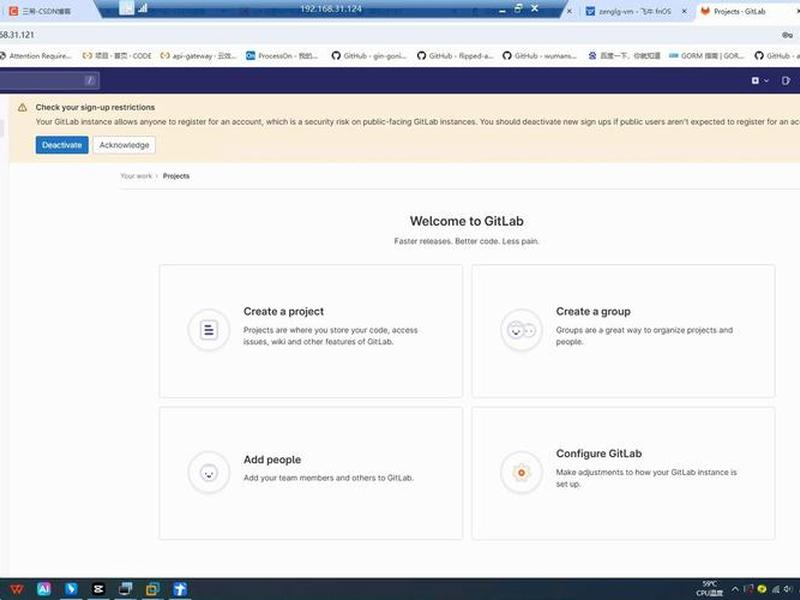Click the group faces icon
Viewport: 800px width, 600px height.
click(x=521, y=330)
